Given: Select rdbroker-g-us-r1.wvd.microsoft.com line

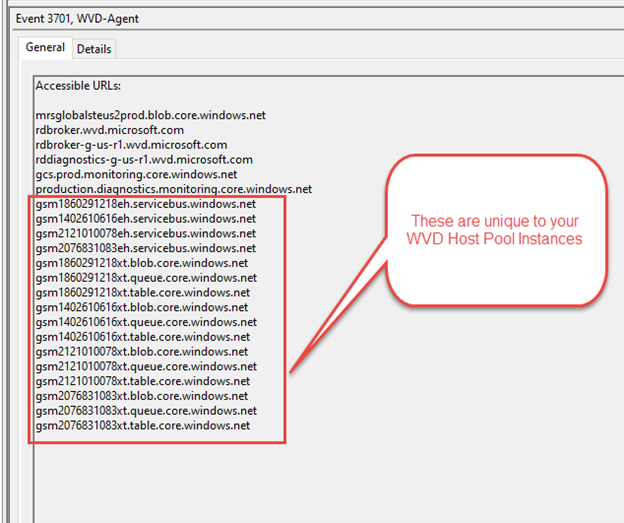Looking at the screenshot, I should pos(131,145).
